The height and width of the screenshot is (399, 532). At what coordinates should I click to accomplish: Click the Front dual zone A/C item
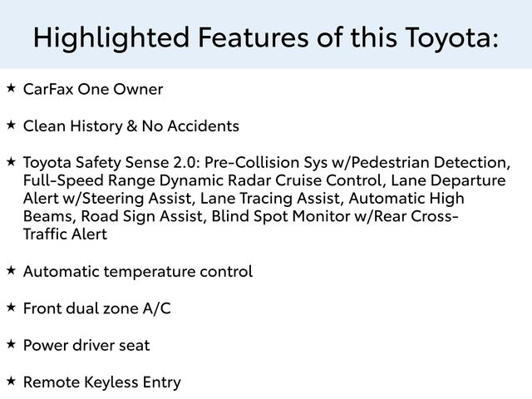[97, 308]
